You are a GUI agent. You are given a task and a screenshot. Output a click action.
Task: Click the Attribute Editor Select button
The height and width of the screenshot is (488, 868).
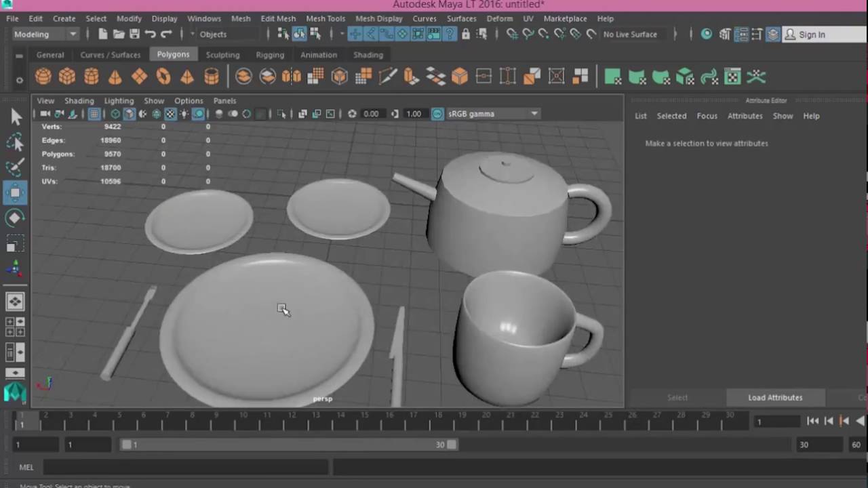(677, 397)
